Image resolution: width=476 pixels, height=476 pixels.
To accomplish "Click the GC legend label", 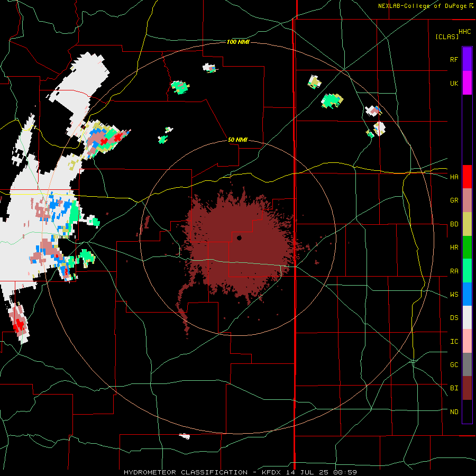I will coord(454,364).
